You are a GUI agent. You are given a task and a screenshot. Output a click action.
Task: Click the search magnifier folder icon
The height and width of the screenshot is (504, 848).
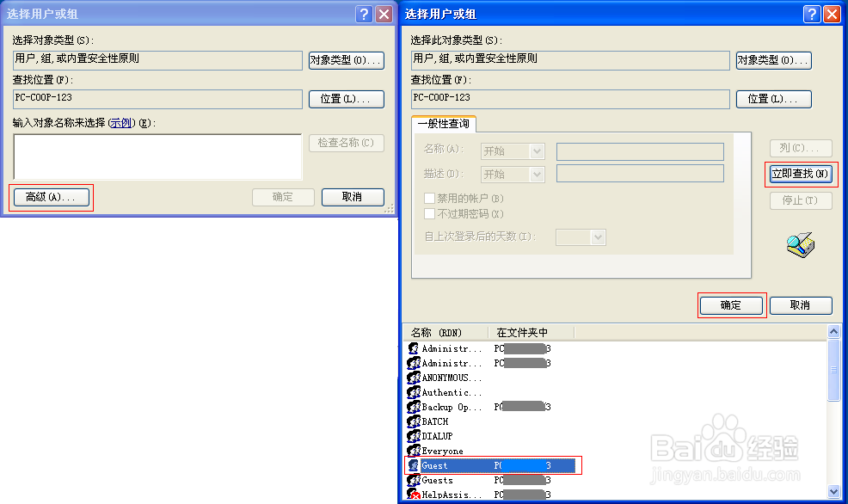801,245
